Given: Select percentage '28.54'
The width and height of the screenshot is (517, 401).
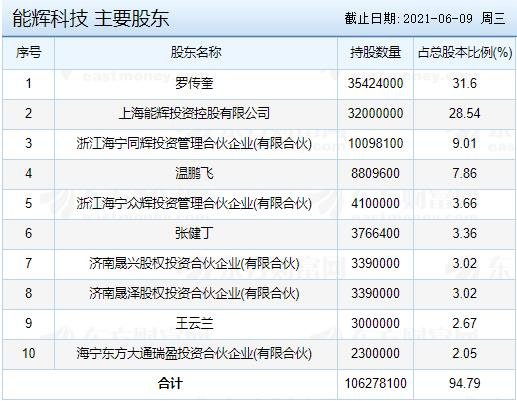Looking at the screenshot, I should (x=465, y=113).
